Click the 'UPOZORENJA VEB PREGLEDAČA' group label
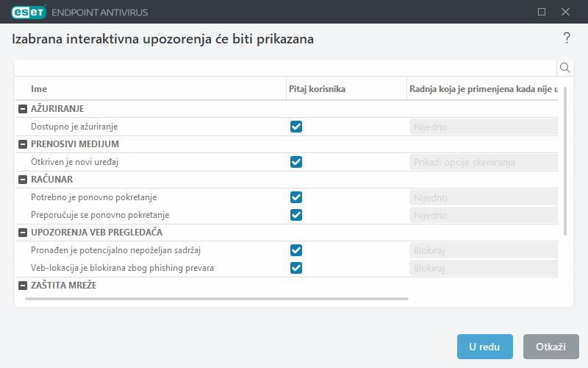 pos(97,232)
